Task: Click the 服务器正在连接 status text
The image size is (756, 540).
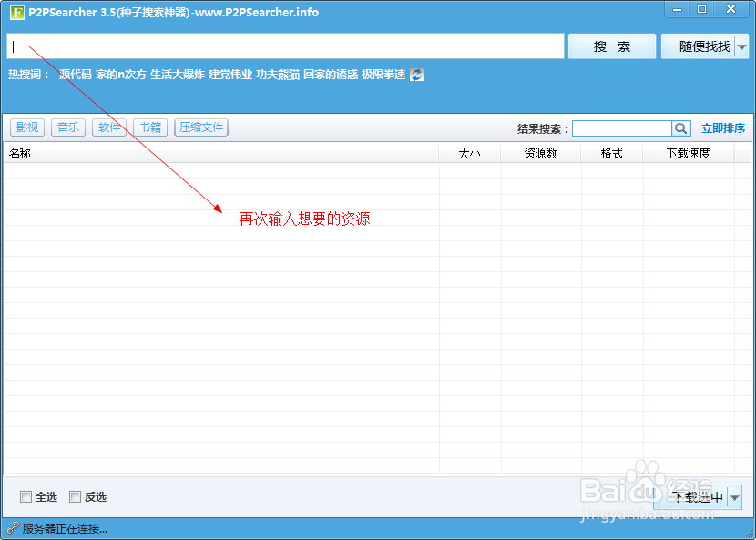Action: point(65,529)
